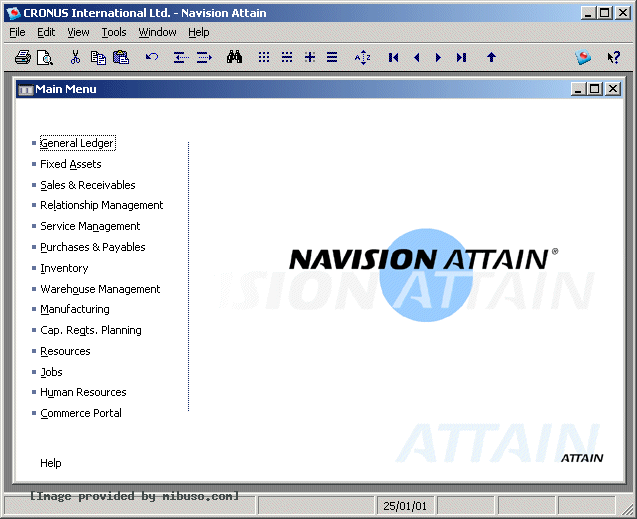This screenshot has height=519, width=637.
Task: Select the Manufacturing area
Action: (75, 309)
